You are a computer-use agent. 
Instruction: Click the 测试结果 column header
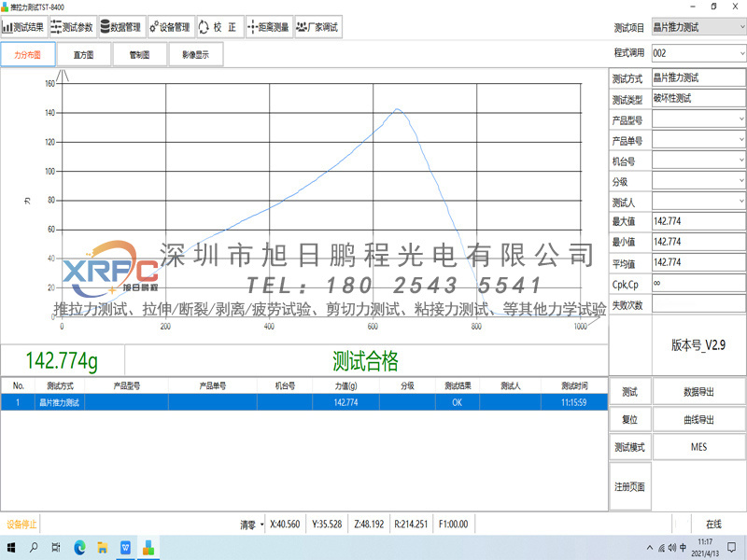tap(458, 385)
